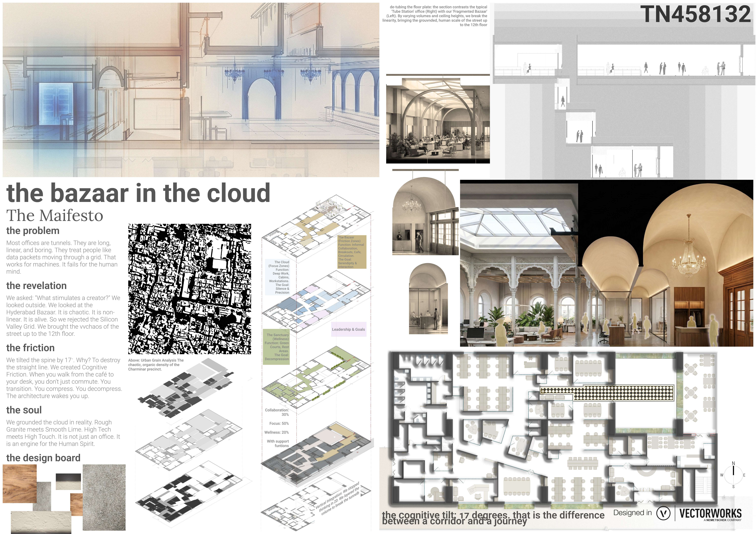The image size is (756, 534).
Task: Open the large colored vaulted interior render
Action: pos(606,263)
